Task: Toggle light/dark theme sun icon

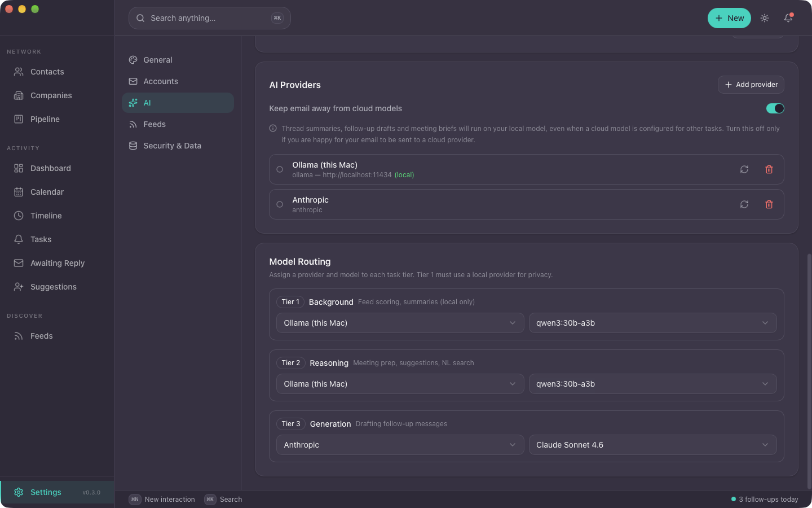Action: 765,18
